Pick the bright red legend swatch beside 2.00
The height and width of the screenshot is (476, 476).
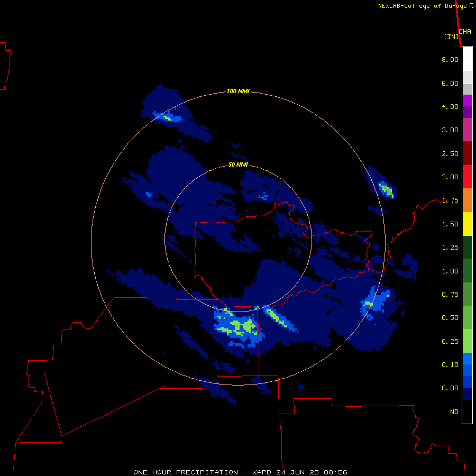pyautogui.click(x=467, y=177)
